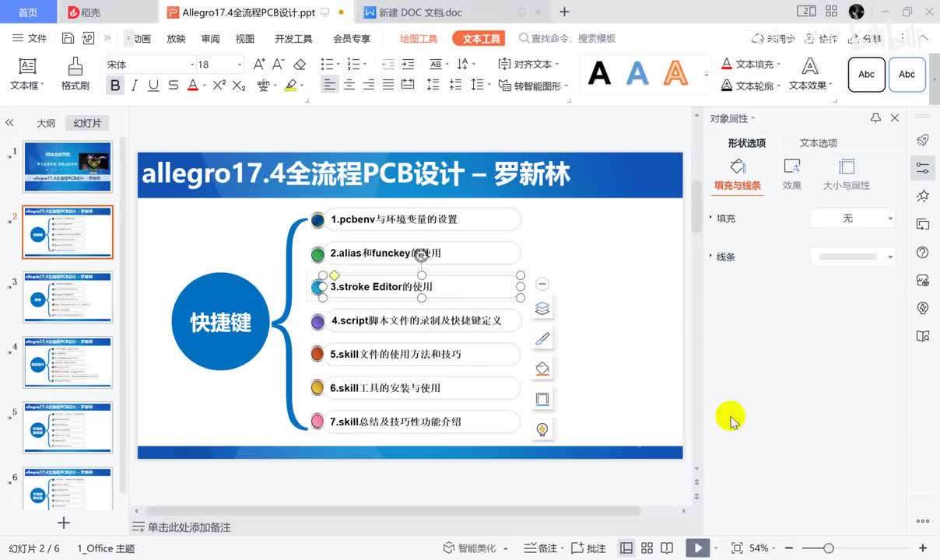Open the Drawing Tools (绘图工具) ribbon tab
The width and height of the screenshot is (940, 560).
click(419, 39)
